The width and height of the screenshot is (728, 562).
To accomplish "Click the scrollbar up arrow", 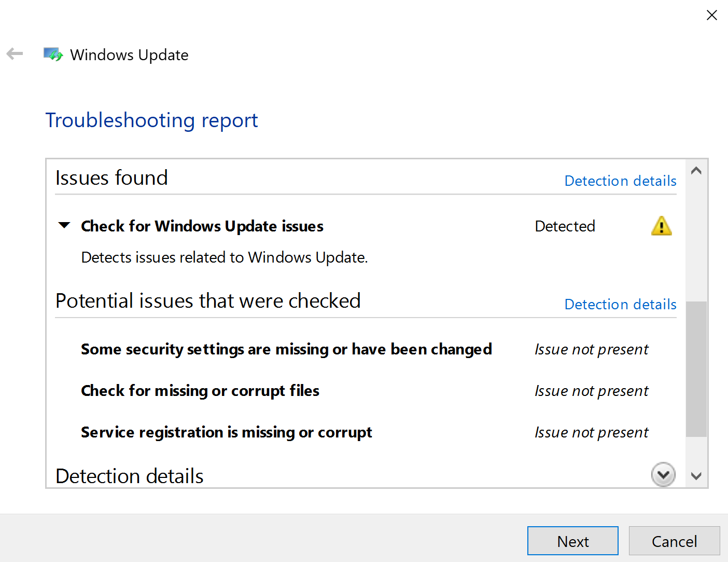I will [696, 170].
